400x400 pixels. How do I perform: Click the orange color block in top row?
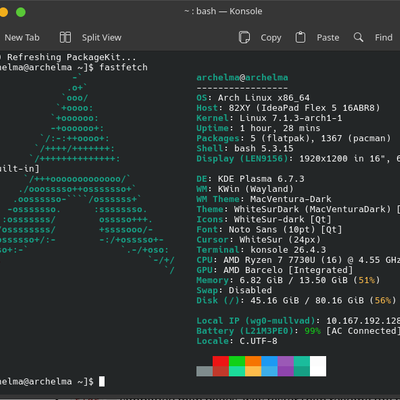click(x=253, y=361)
